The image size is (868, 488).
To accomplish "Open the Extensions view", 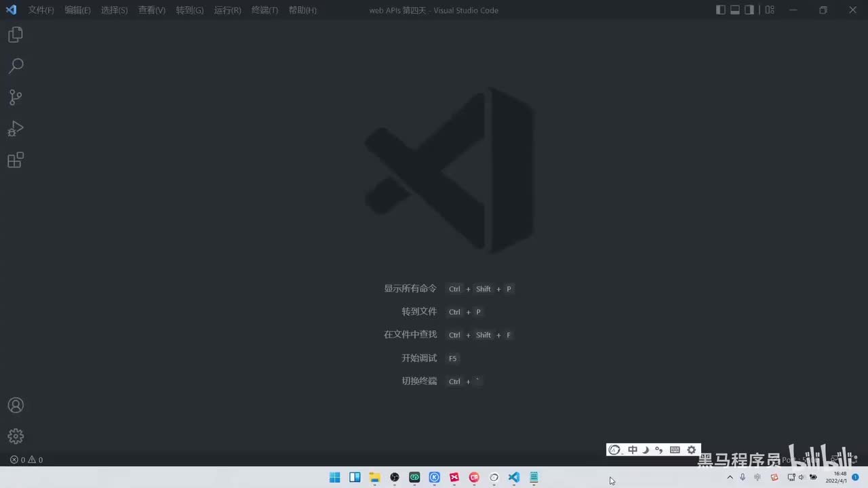I will tap(16, 160).
